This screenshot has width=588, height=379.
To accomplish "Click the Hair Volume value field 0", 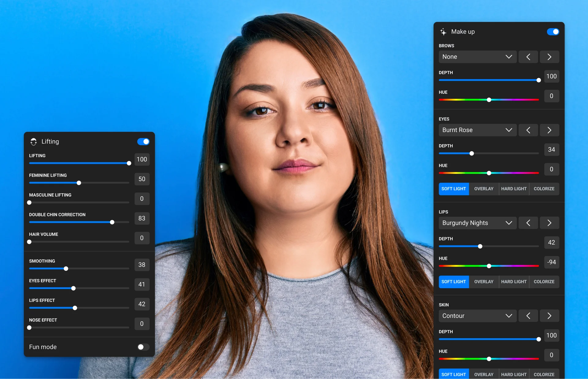I will [142, 238].
